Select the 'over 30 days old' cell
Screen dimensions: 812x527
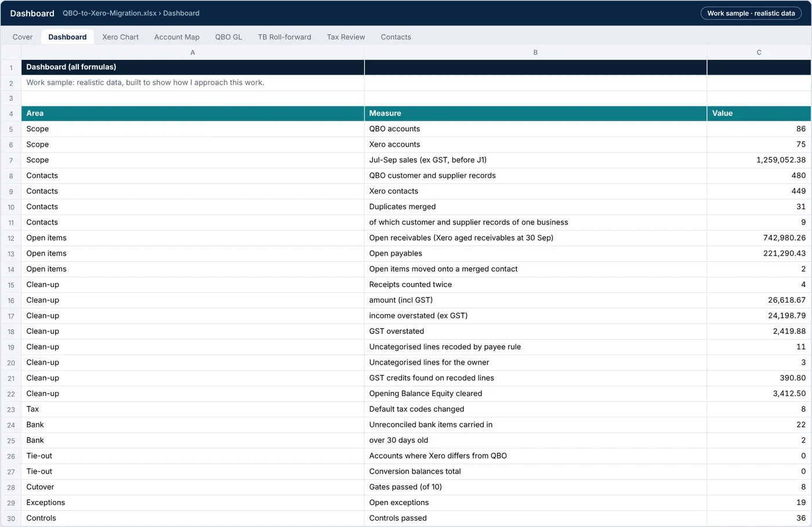[x=535, y=441]
